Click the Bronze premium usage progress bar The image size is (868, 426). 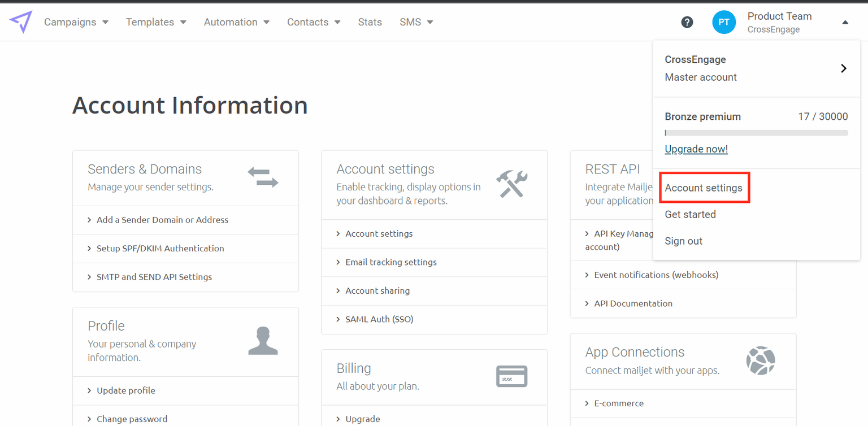[x=757, y=133]
